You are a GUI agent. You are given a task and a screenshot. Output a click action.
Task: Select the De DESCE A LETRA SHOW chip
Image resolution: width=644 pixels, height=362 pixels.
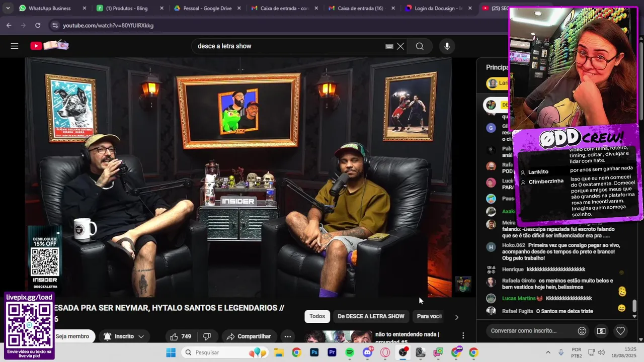[371, 316]
